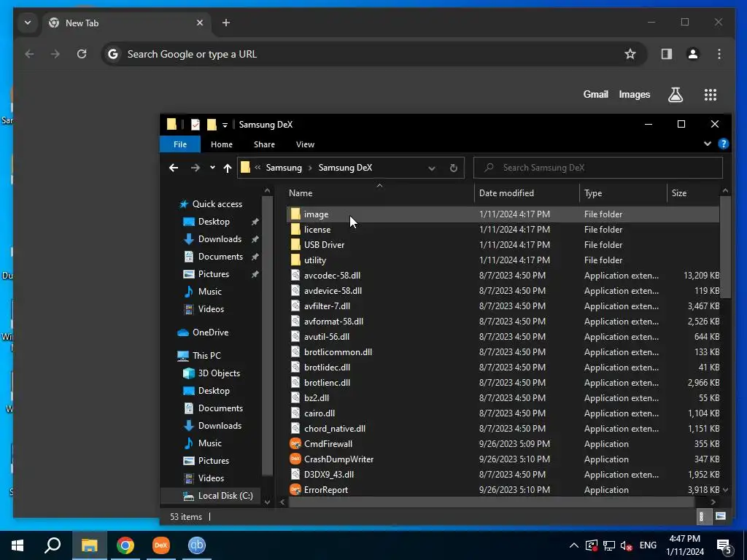The image size is (747, 560).
Task: Open the View ribbon tab
Action: [x=305, y=144]
